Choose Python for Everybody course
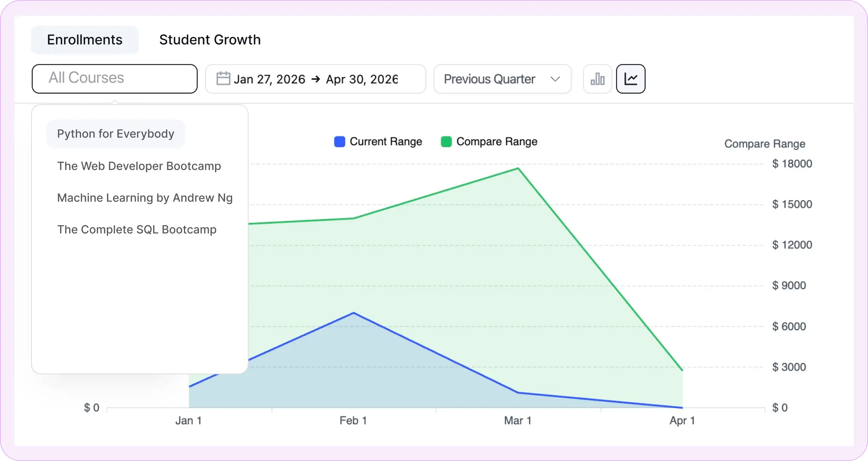868x461 pixels. pyautogui.click(x=116, y=134)
